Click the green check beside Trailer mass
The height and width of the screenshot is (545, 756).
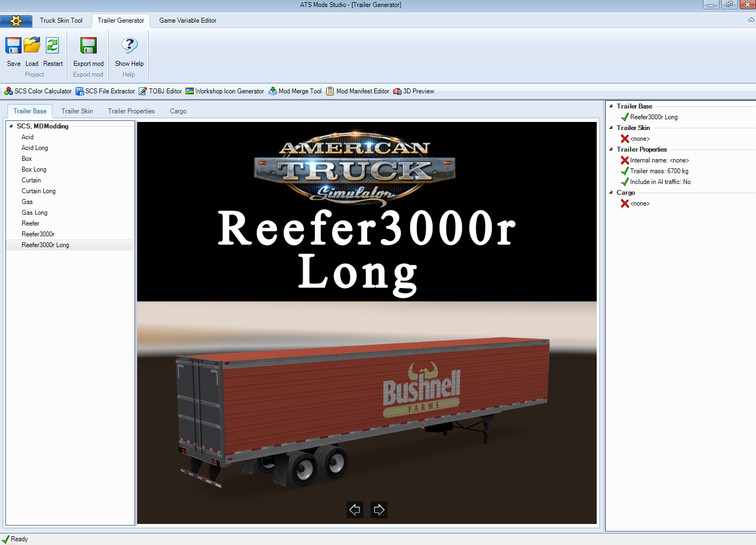(625, 171)
